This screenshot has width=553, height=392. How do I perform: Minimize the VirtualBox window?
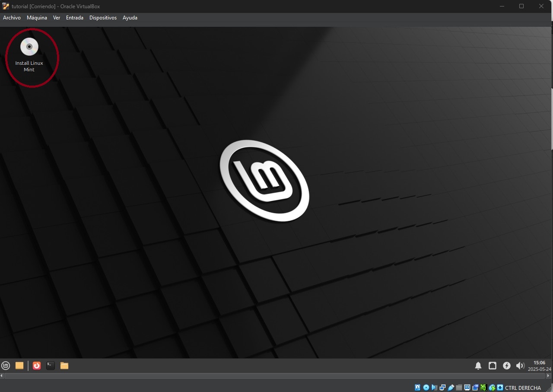tap(502, 6)
